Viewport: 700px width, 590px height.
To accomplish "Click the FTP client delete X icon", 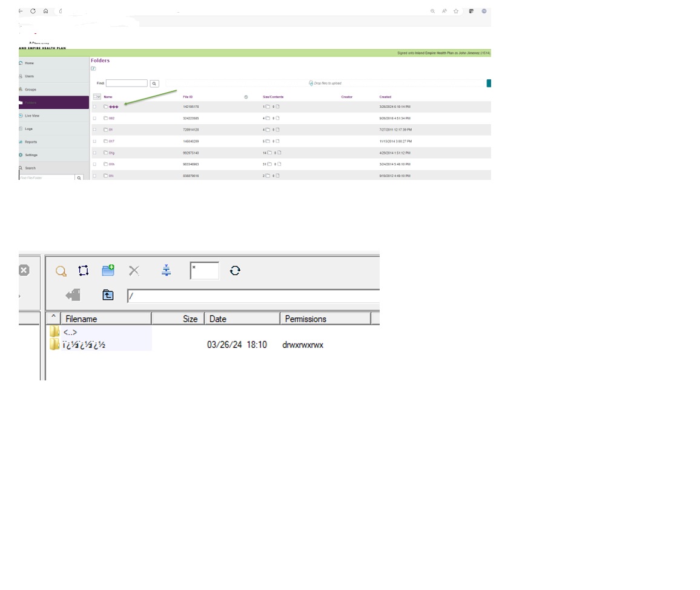I will (x=134, y=270).
